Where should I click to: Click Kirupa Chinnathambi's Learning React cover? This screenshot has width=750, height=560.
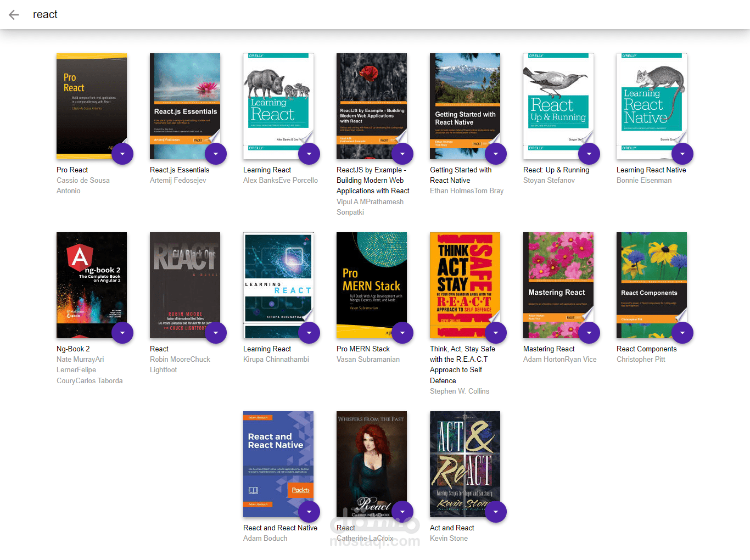click(278, 285)
